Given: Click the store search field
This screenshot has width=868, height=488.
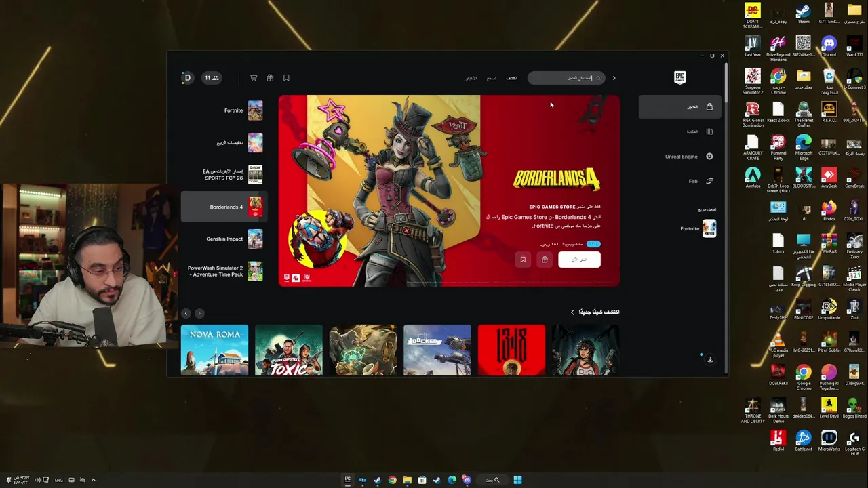Looking at the screenshot, I should [566, 78].
